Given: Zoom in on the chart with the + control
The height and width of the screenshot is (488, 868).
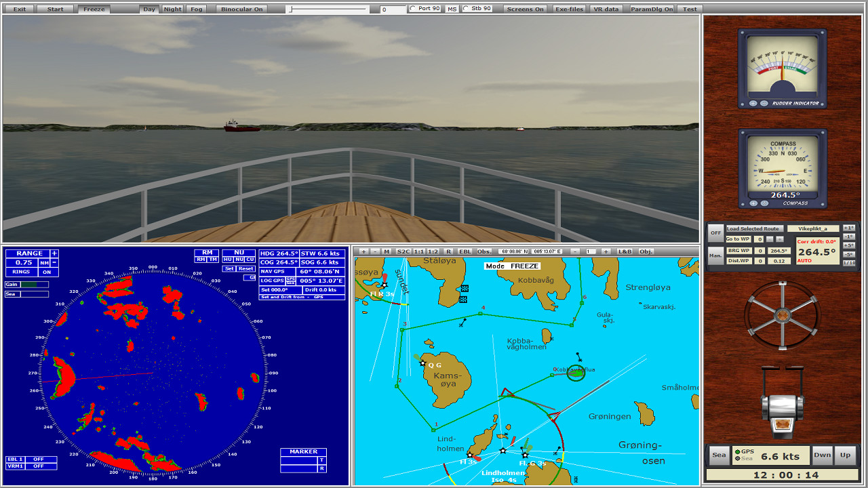Looking at the screenshot, I should click(x=363, y=251).
